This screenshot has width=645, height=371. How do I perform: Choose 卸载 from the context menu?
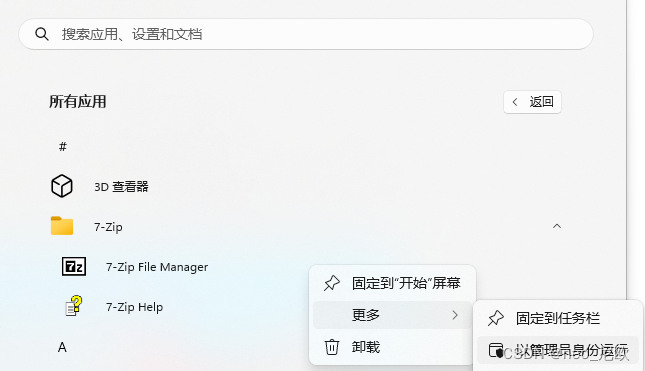point(392,347)
